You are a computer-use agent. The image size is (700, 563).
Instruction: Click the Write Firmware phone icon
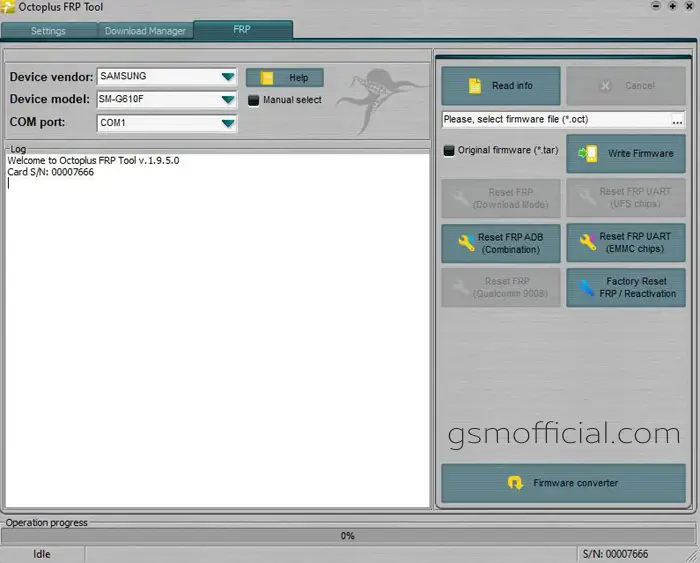[588, 153]
